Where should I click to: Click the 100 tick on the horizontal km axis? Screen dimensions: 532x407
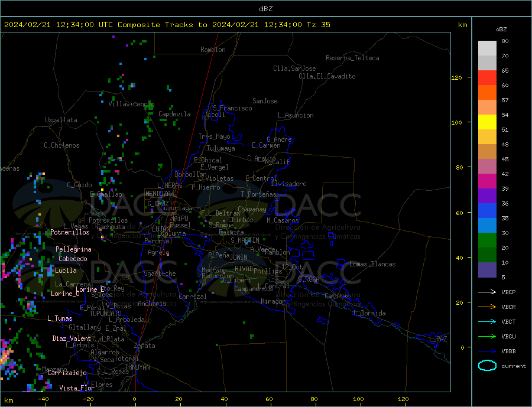(x=358, y=399)
